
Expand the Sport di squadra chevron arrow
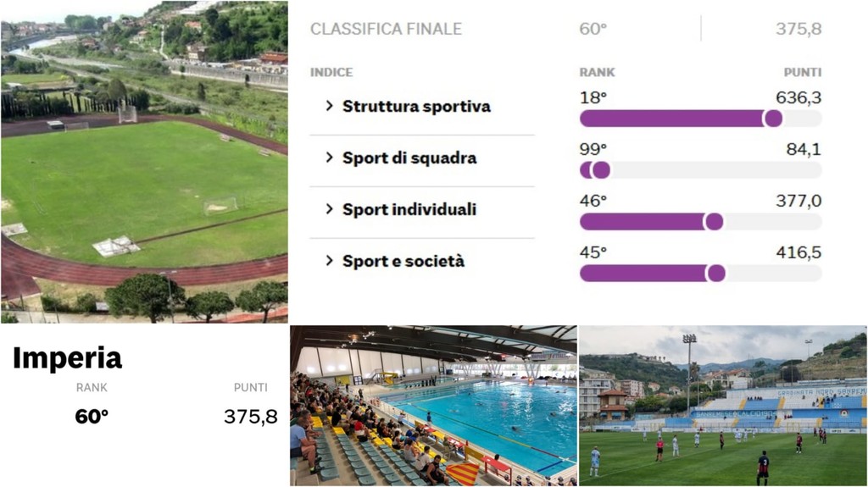point(330,158)
